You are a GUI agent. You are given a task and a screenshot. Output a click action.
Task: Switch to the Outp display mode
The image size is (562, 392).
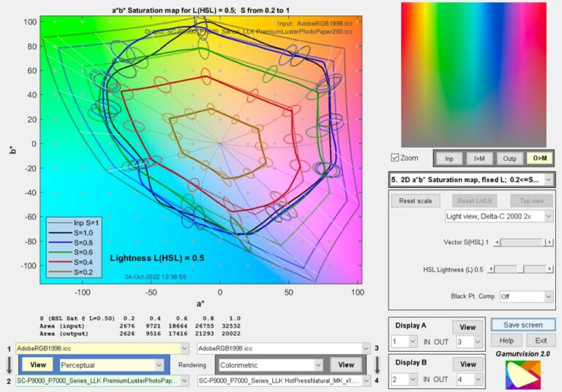[509, 158]
